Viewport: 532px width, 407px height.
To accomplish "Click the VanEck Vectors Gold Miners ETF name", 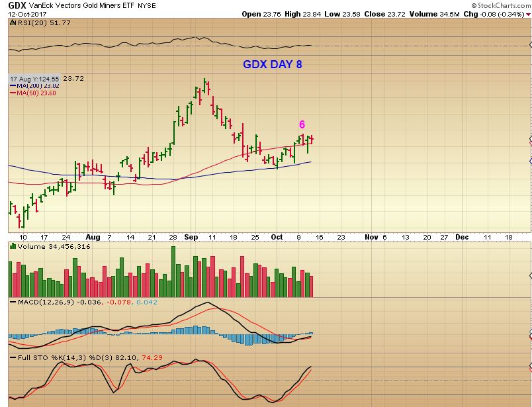I will [82, 5].
